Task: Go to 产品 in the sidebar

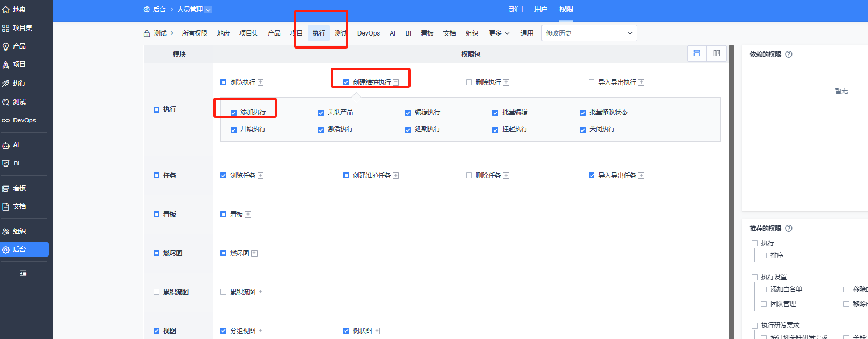Action: pos(19,46)
